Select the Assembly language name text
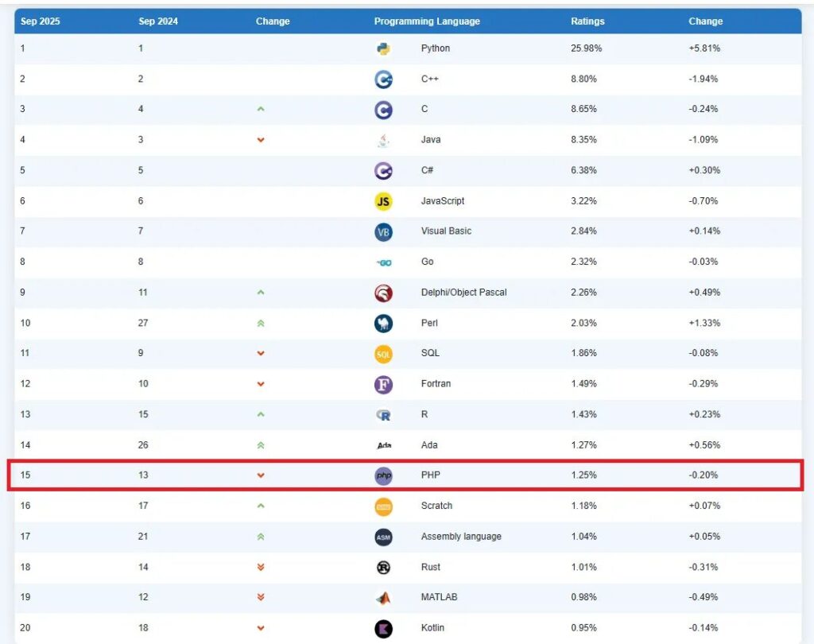 pos(461,537)
